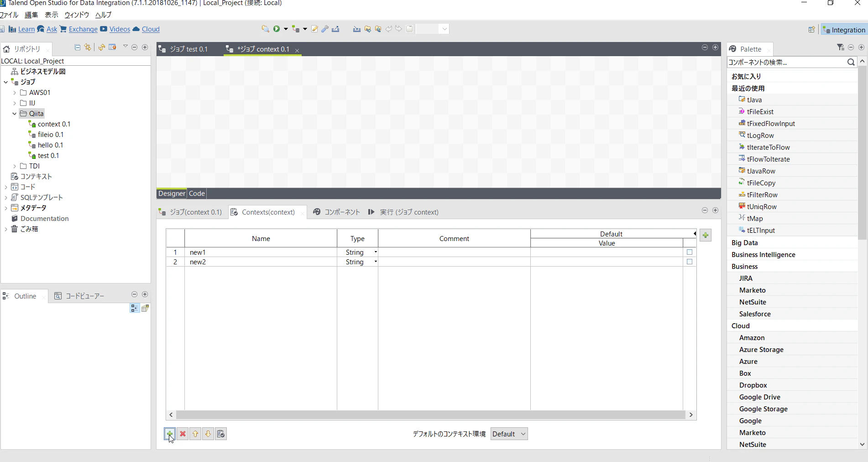The image size is (868, 462).
Task: Click the Palette filter icon
Action: [x=841, y=47]
